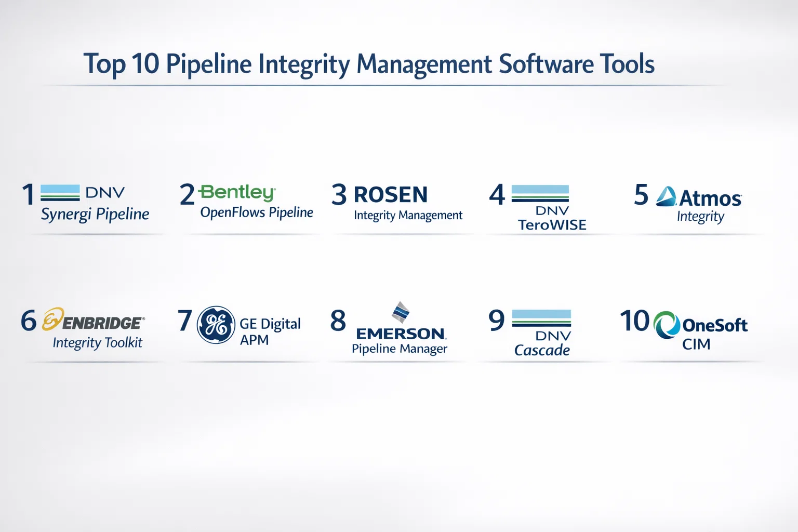Click the green Bentley logo

[237, 192]
